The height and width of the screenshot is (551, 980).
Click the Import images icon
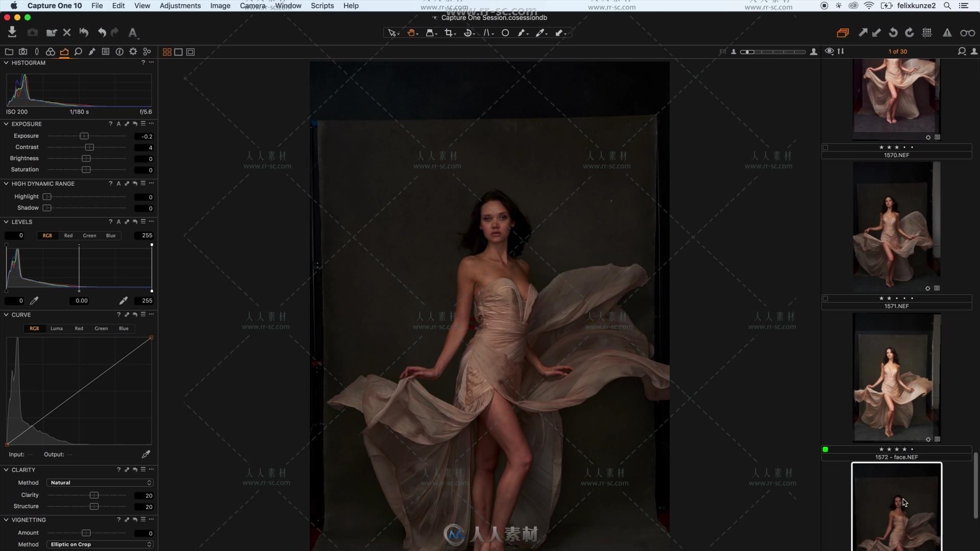pyautogui.click(x=12, y=32)
